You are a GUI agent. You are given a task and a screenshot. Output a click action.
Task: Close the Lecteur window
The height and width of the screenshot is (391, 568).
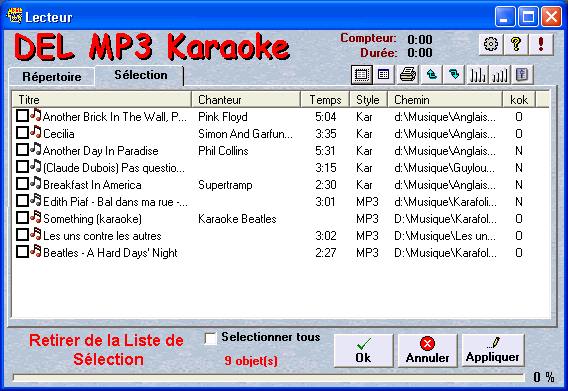click(x=551, y=17)
